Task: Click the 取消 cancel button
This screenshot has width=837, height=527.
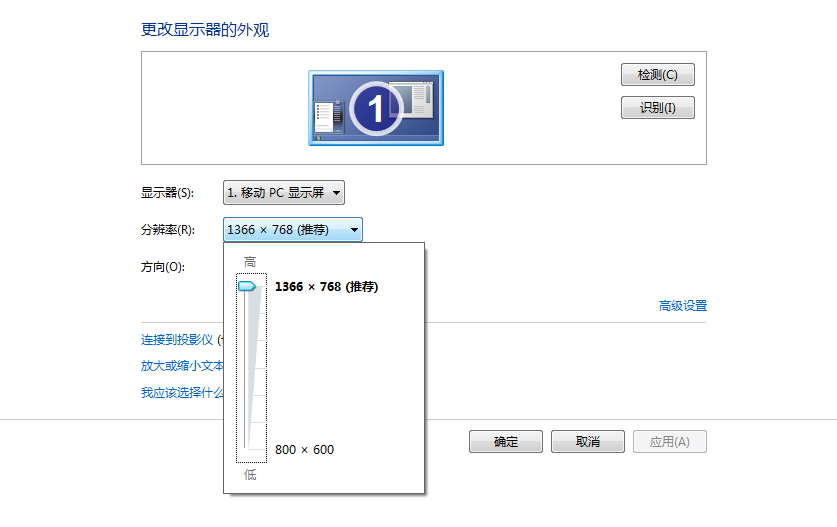Action: 588,442
